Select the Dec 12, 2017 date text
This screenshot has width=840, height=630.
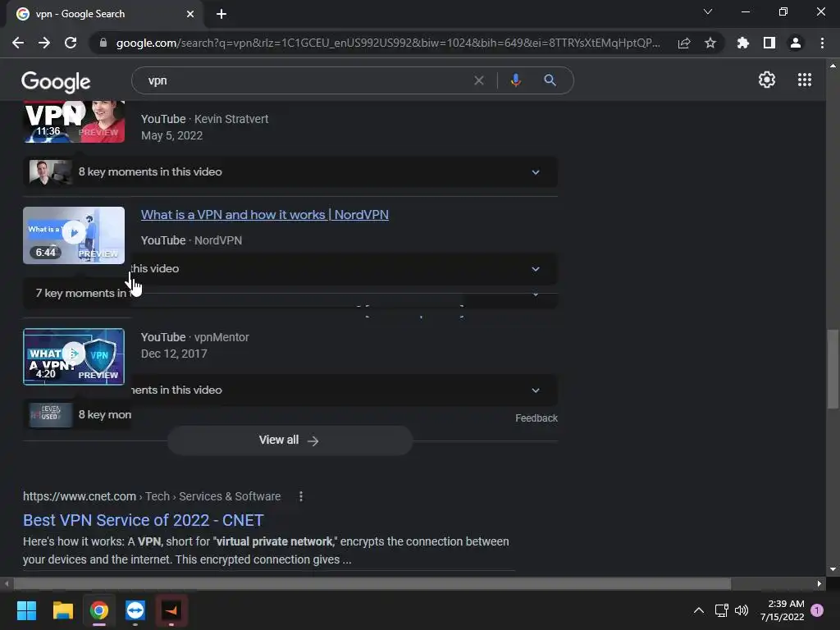point(174,354)
